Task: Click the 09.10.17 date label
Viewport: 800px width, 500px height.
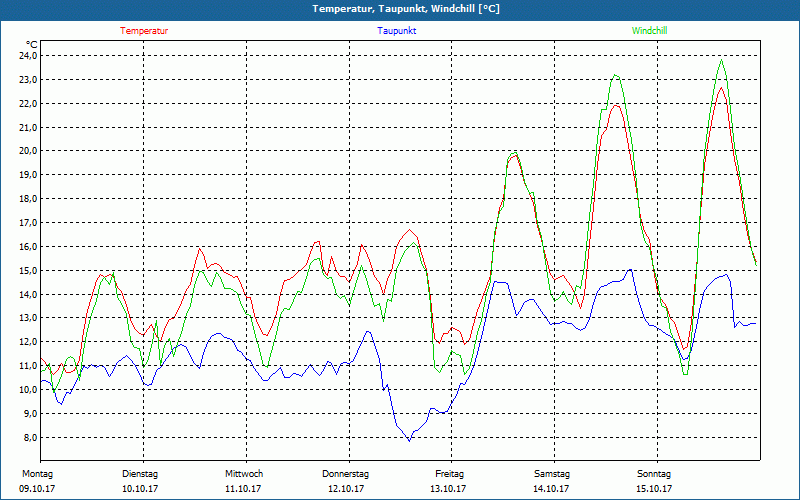Action: tap(37, 489)
